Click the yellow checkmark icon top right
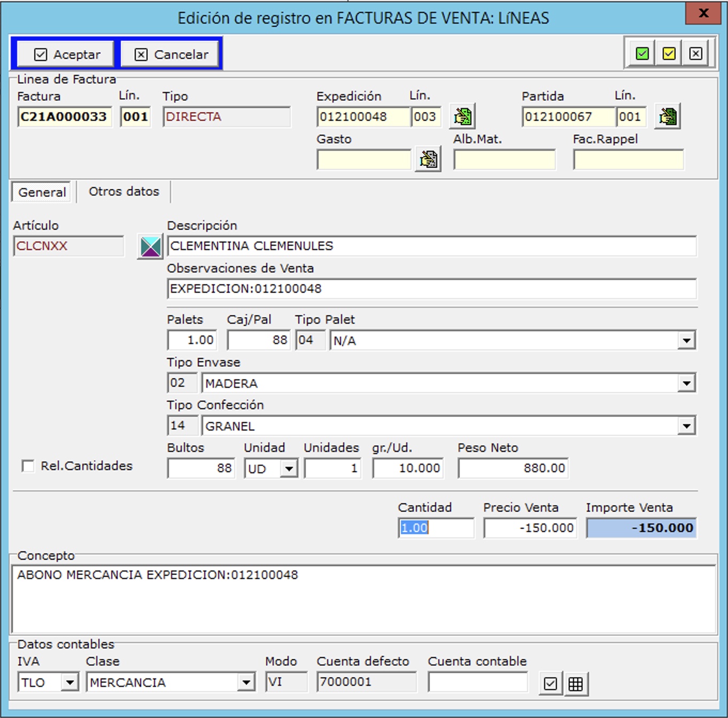The width and height of the screenshot is (728, 718). pyautogui.click(x=669, y=54)
